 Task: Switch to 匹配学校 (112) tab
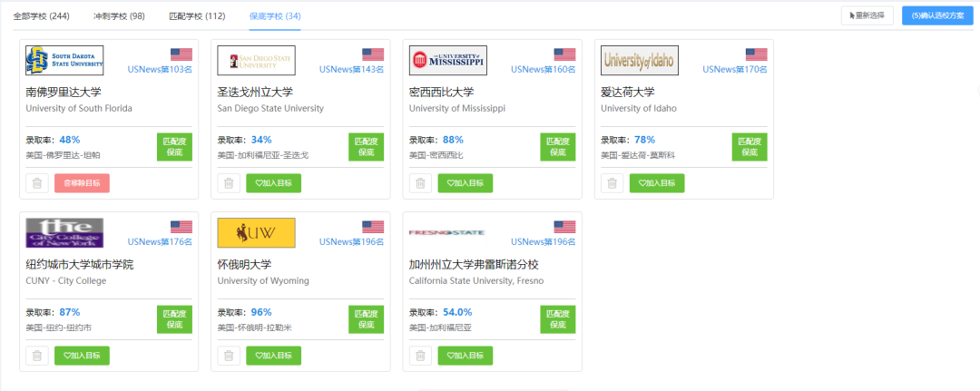coord(198,15)
